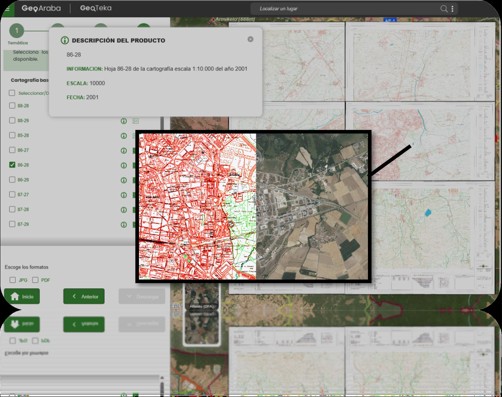This screenshot has height=397, width=502.
Task: Check sheet 85-28 checkbox
Action: (x=12, y=135)
